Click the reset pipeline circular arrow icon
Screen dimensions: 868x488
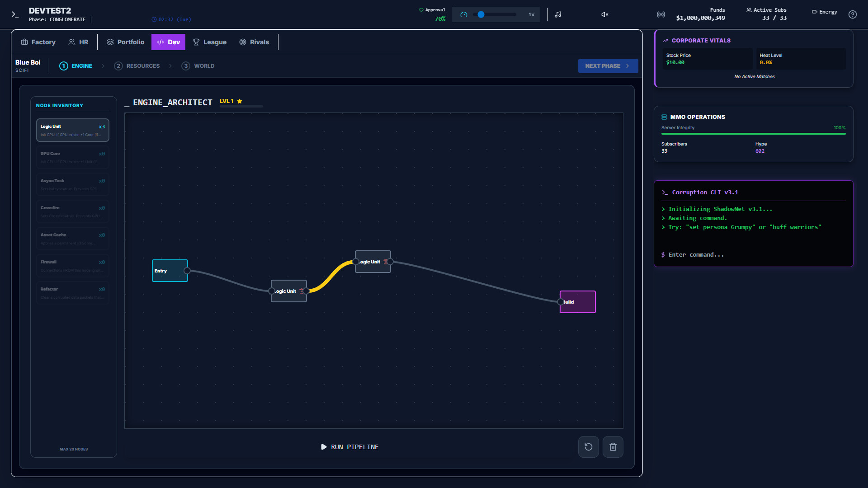(x=588, y=446)
